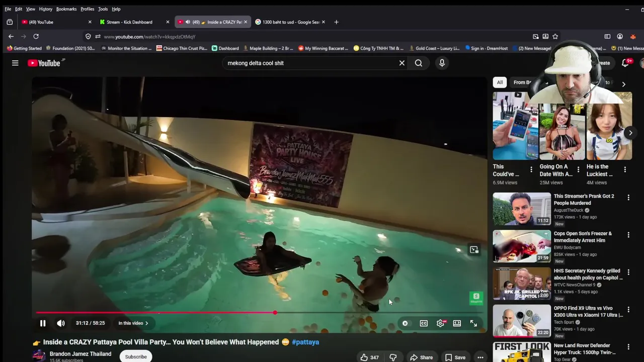Share the video
Viewport: 644px width, 362px height.
[421, 357]
